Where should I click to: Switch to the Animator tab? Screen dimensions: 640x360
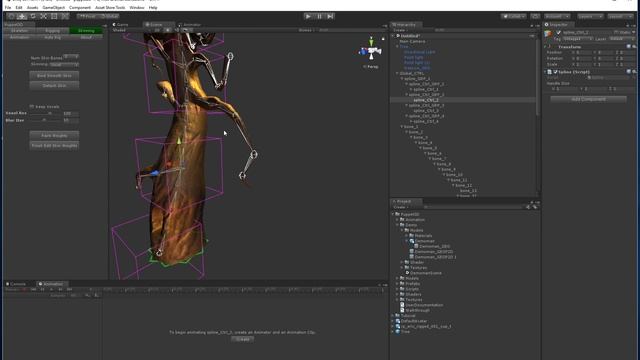coord(190,25)
